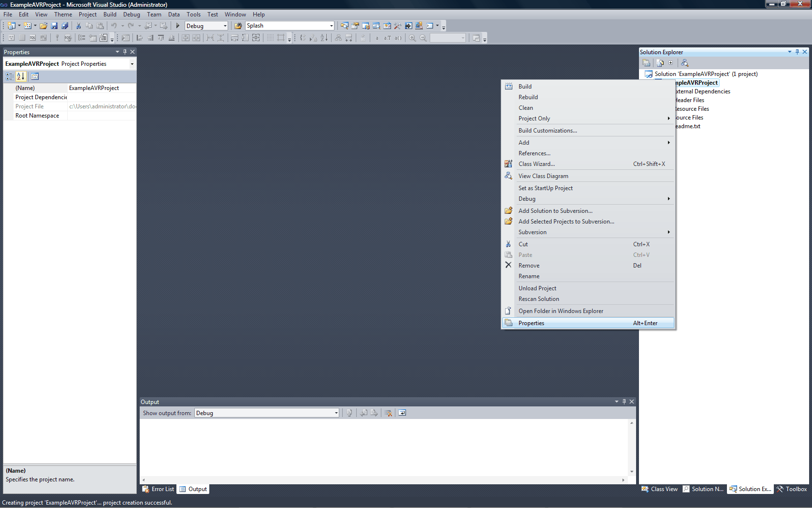Screen dimensions: 812x508
Task: Expand the Splash combo box
Action: [x=331, y=26]
